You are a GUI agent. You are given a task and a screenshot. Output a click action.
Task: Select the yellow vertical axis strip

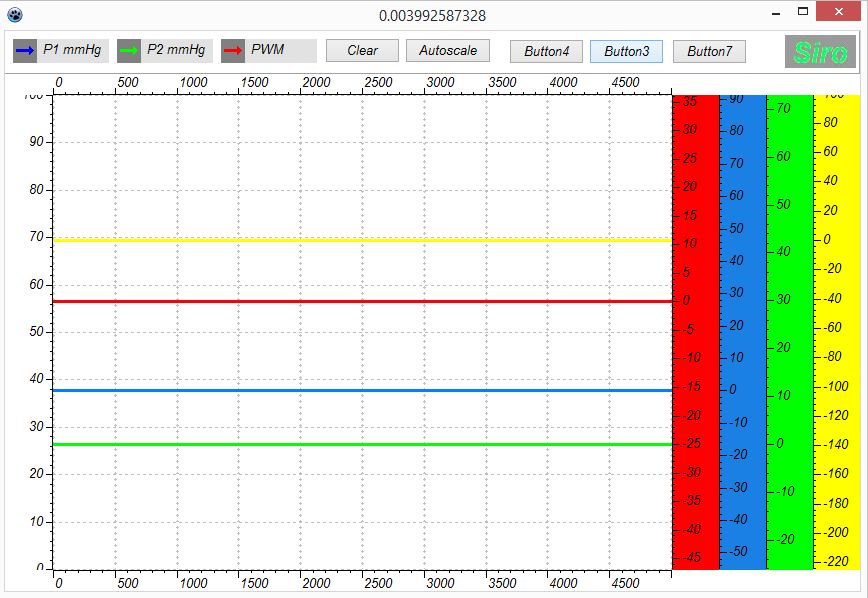pyautogui.click(x=836, y=330)
